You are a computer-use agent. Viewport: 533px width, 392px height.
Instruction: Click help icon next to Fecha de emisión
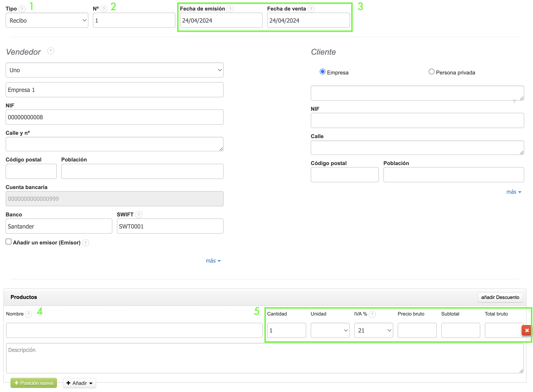pos(230,9)
